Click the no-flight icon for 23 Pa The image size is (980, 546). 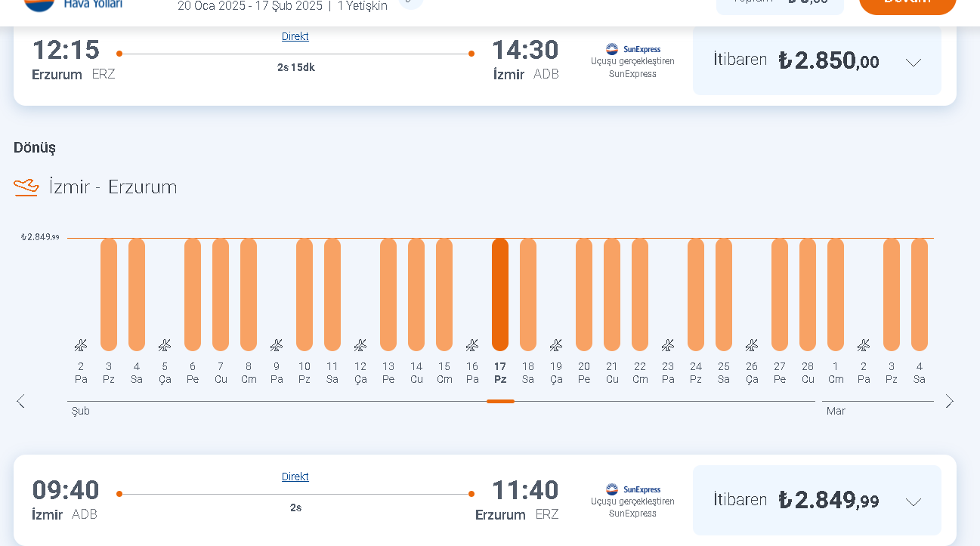pyautogui.click(x=668, y=345)
